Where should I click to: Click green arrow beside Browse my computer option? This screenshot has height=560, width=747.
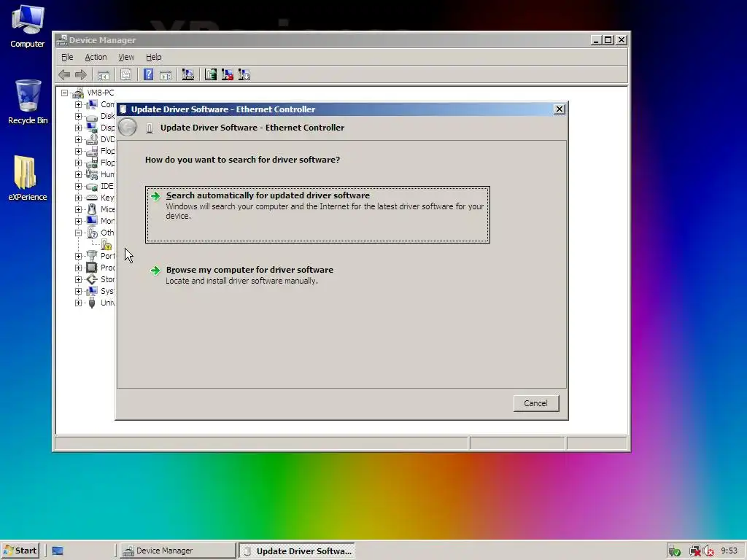[155, 271]
